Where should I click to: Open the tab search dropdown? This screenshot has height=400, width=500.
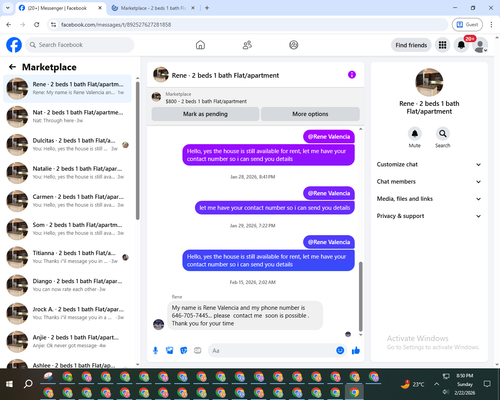(x=8, y=8)
